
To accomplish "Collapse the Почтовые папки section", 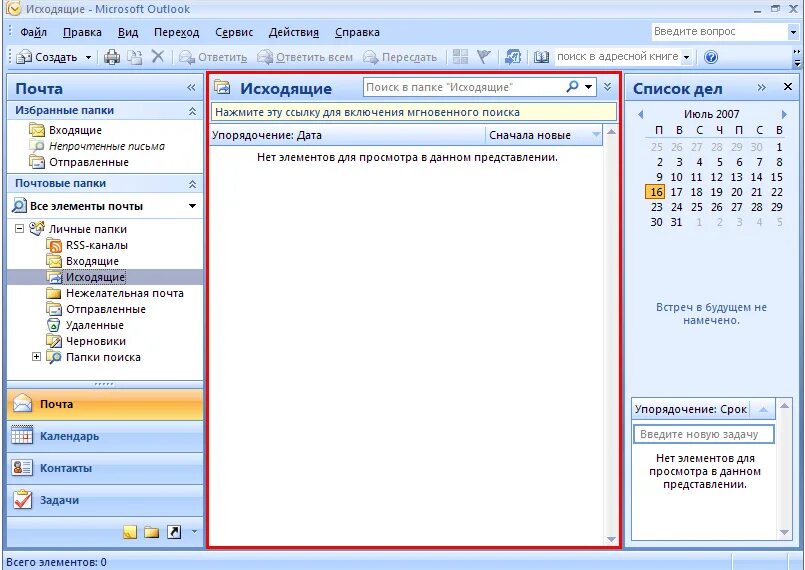I will [x=192, y=184].
